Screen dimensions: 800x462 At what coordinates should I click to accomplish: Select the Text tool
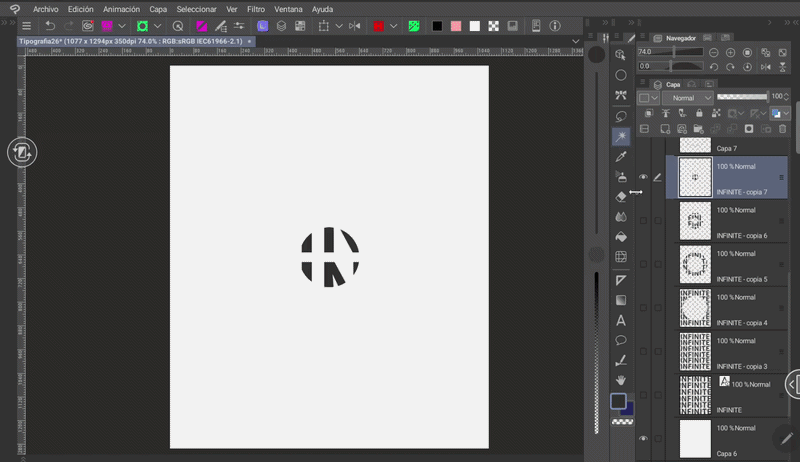pyautogui.click(x=621, y=320)
